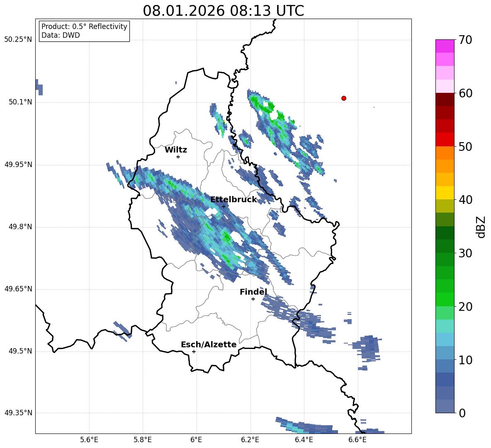Click the 30 value on the colorbar
The height and width of the screenshot is (448, 491).
tap(465, 253)
